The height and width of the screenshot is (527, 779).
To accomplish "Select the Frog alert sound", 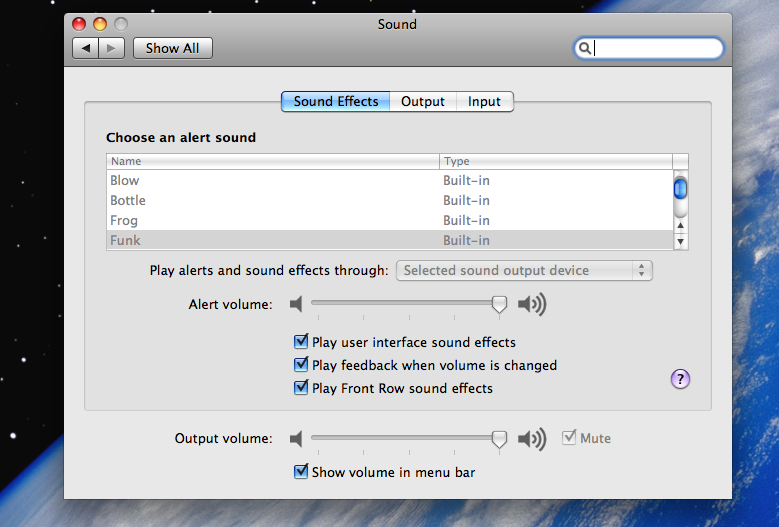I will click(390, 220).
